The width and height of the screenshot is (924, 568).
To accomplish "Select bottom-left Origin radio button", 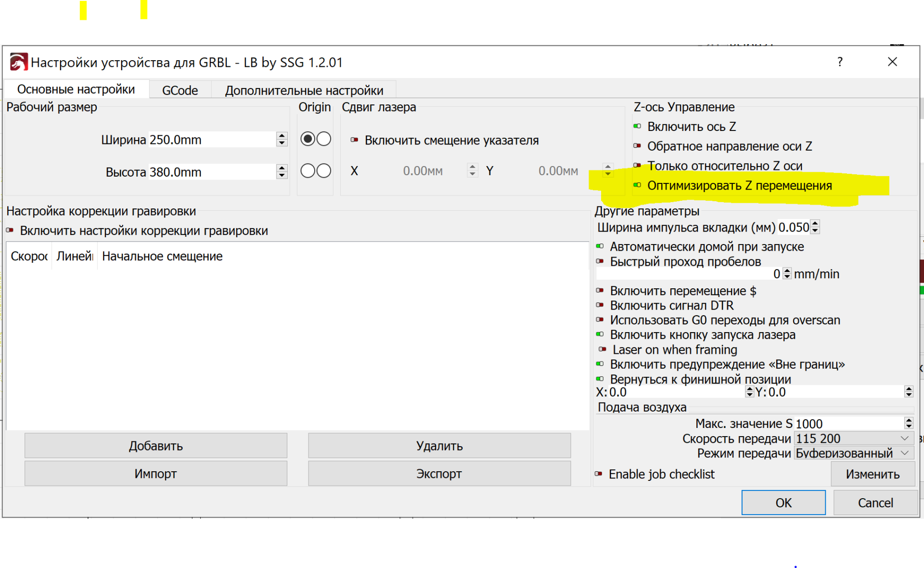I will (308, 171).
